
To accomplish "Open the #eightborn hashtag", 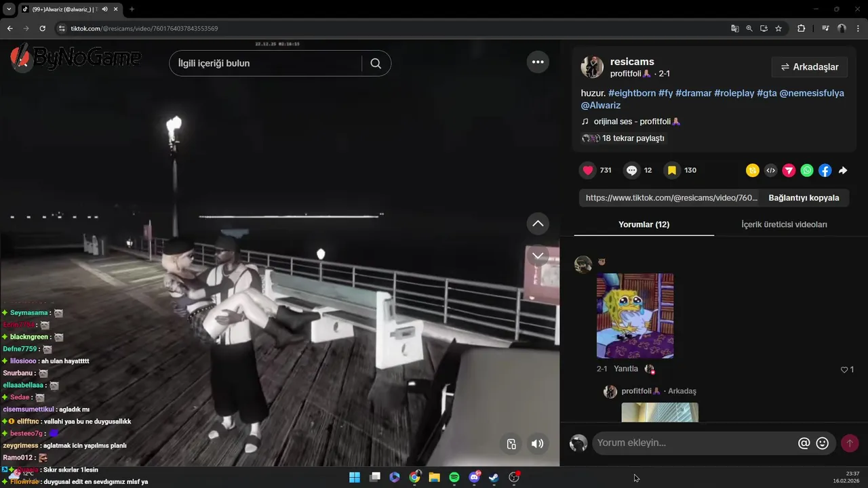I will [x=632, y=93].
